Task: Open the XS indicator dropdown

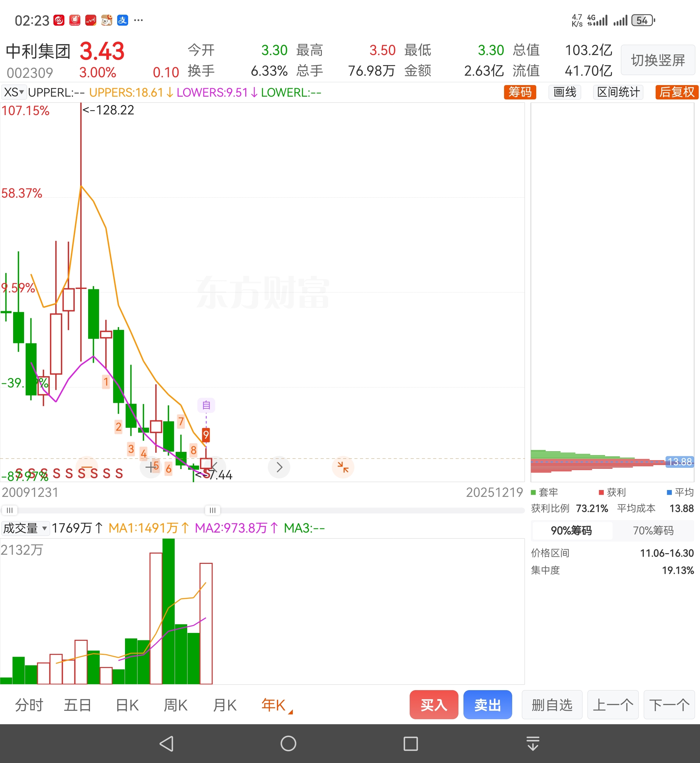Action: 14,92
